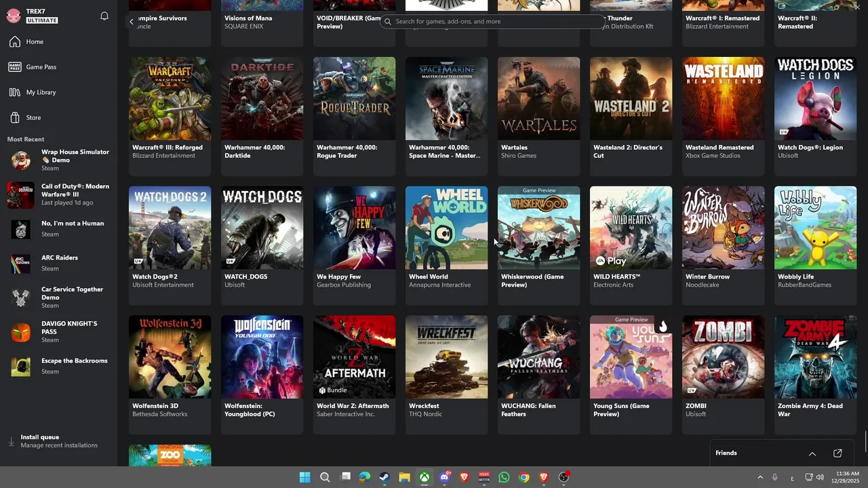Open the Watch Dogs 2 tile

(x=170, y=246)
